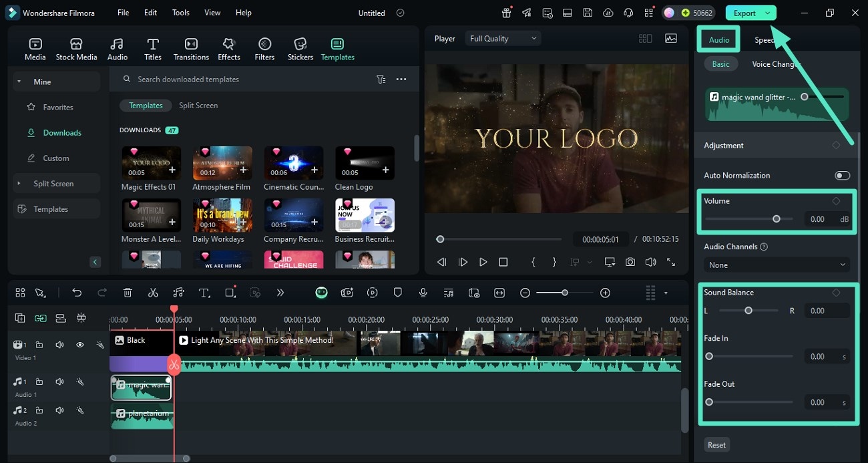Click the trash delete icon in timeline toolbar
This screenshot has height=463, width=868.
pyautogui.click(x=128, y=293)
